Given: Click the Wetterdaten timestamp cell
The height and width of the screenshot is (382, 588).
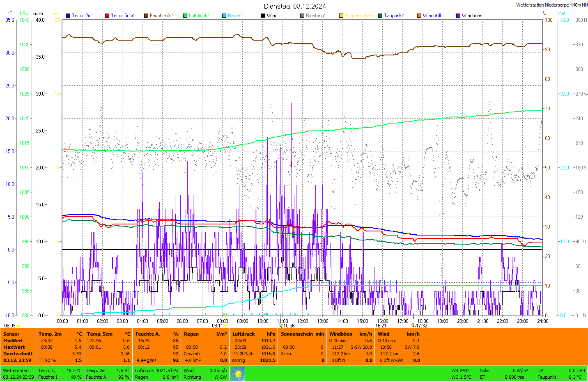Looking at the screenshot, I should [18, 374].
